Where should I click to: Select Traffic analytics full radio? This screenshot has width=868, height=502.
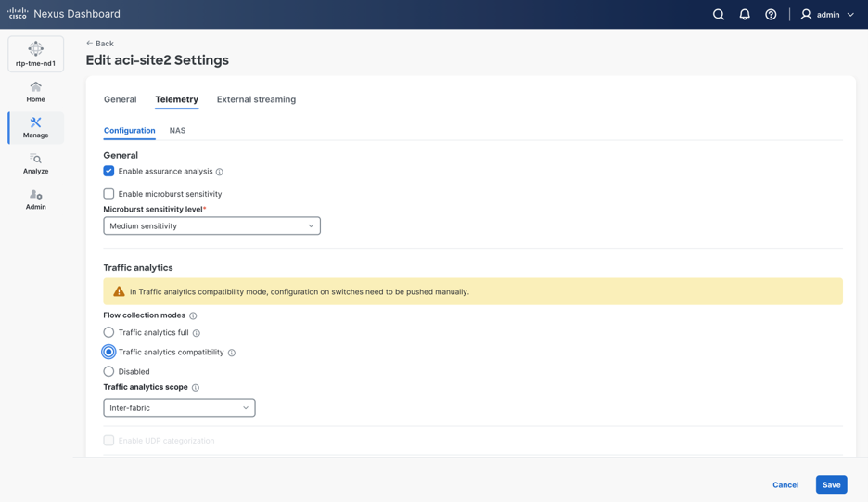[108, 332]
